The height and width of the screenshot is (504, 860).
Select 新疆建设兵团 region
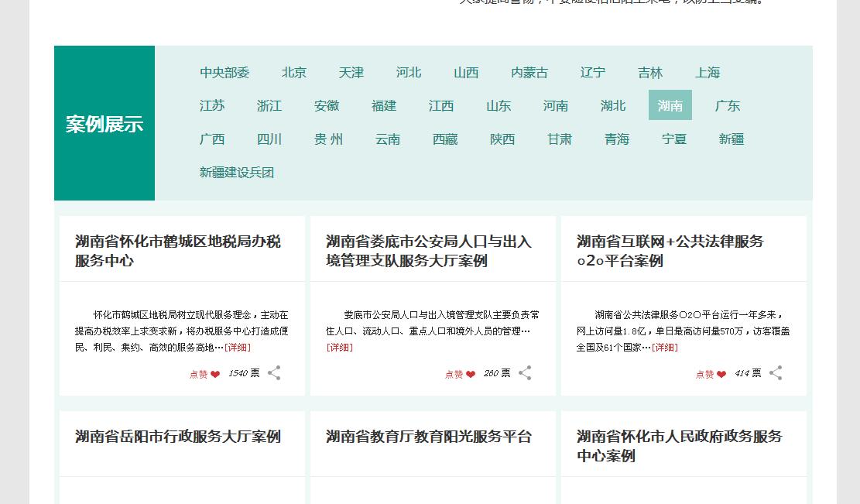pyautogui.click(x=237, y=173)
